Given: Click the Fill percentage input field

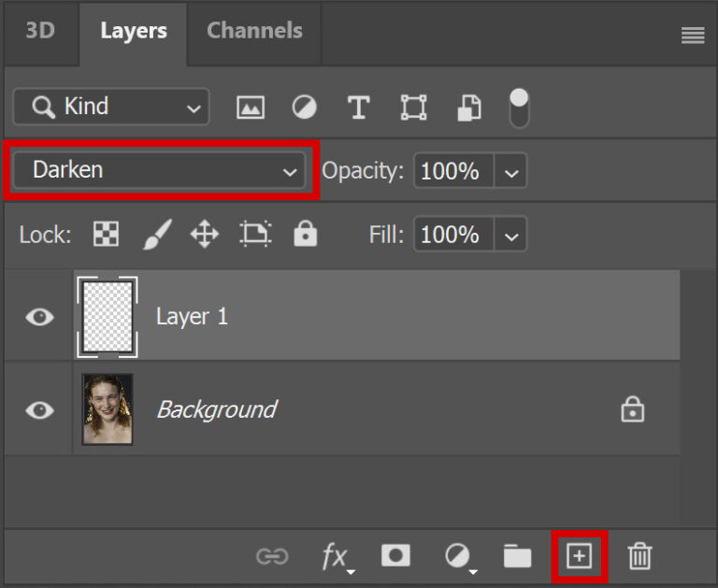Looking at the screenshot, I should click(452, 235).
